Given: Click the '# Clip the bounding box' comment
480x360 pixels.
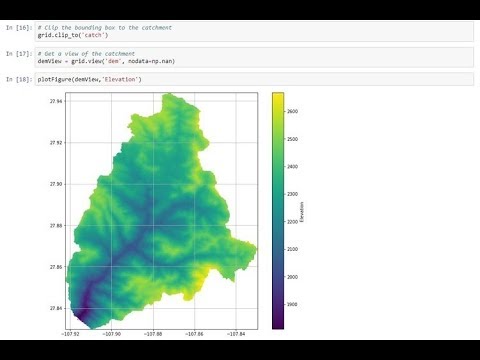Looking at the screenshot, I should tap(105, 28).
